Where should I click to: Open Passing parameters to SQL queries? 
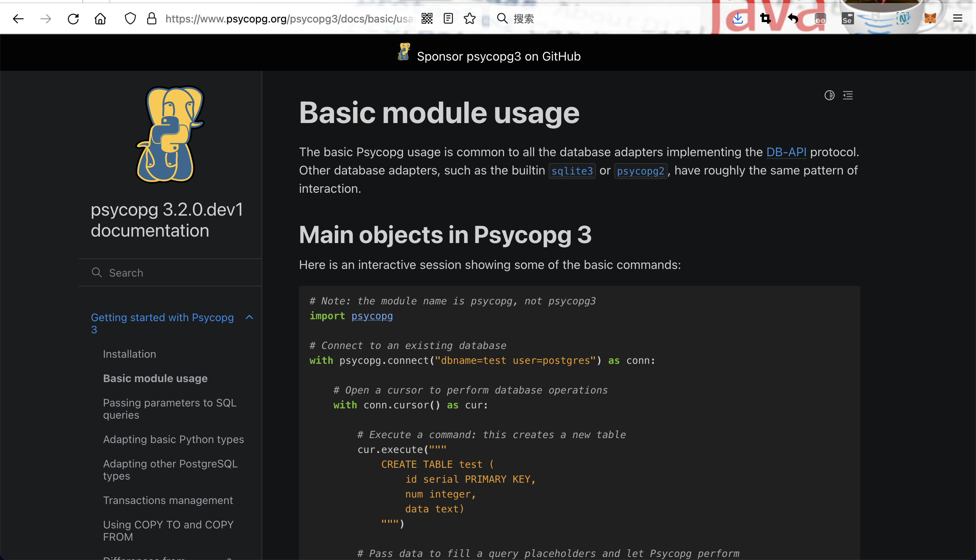point(169,408)
